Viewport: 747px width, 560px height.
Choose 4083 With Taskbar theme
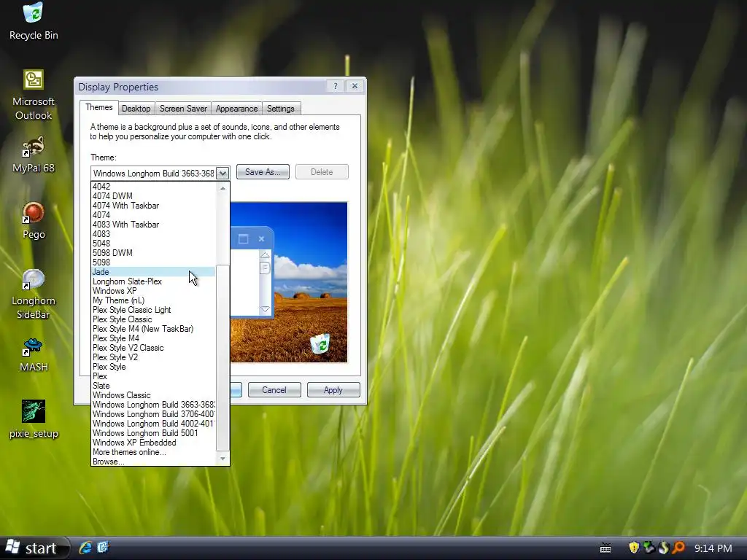[x=153, y=225]
